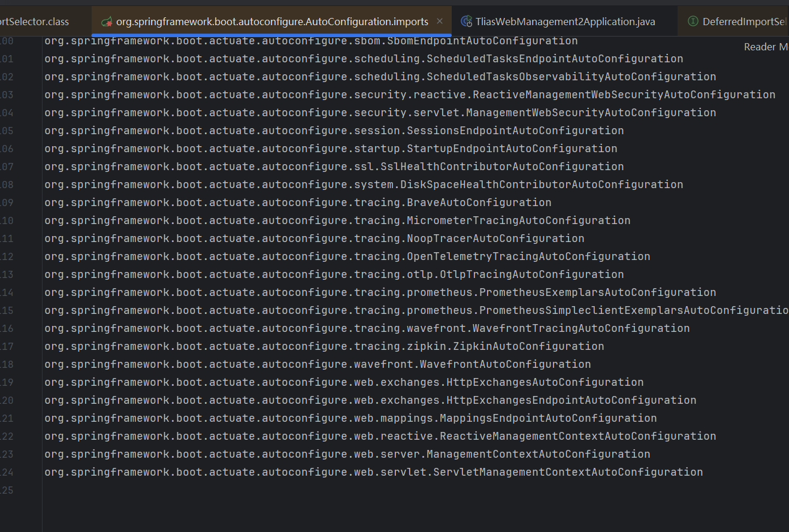789x532 pixels.
Task: Click the interface icon on DeferredImportSelector tab
Action: click(x=693, y=22)
